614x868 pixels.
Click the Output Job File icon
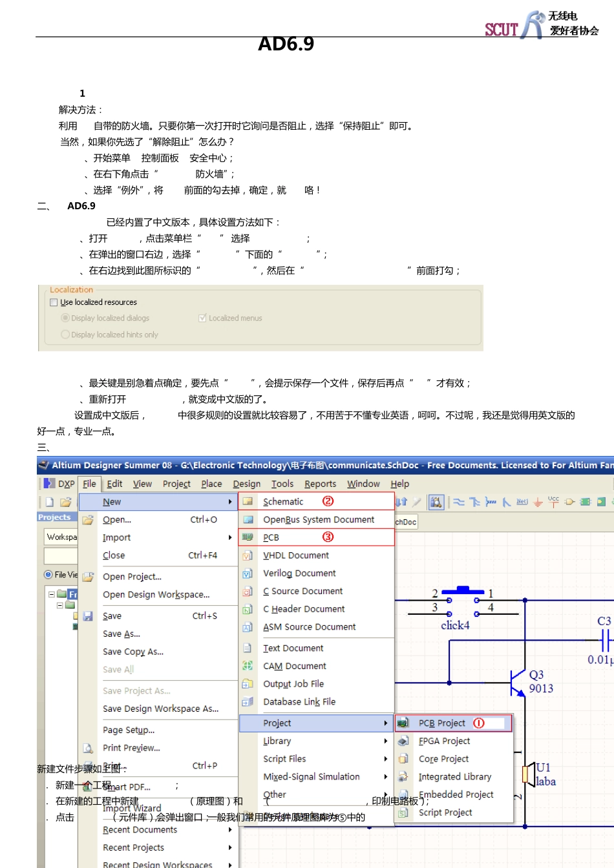pyautogui.click(x=248, y=684)
